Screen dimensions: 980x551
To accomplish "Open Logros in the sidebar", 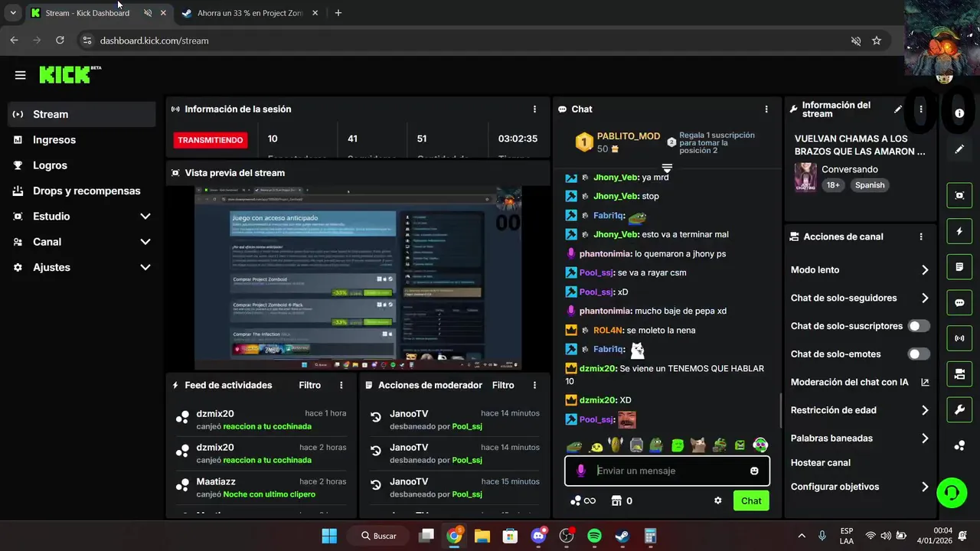I will 81,165.
